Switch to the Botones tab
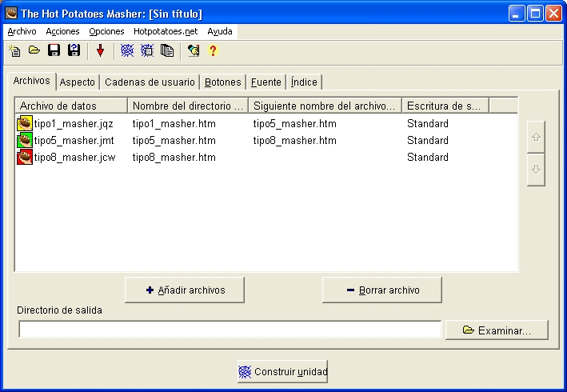567x392 pixels. (x=222, y=82)
